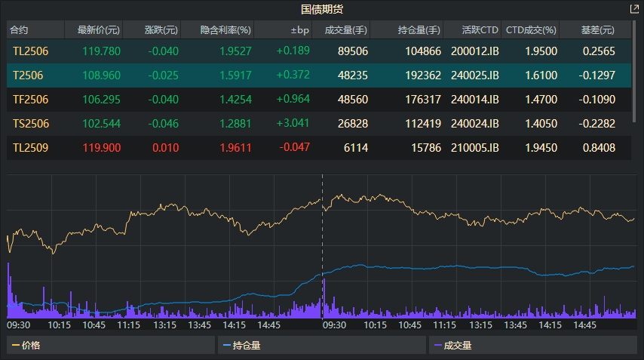Click CTD bond 240024.IB
Viewport: 644px width, 360px height.
tap(475, 124)
